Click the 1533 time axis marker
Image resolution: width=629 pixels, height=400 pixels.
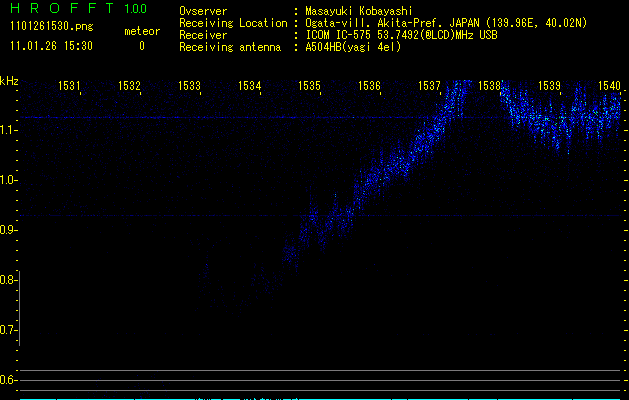pos(189,85)
